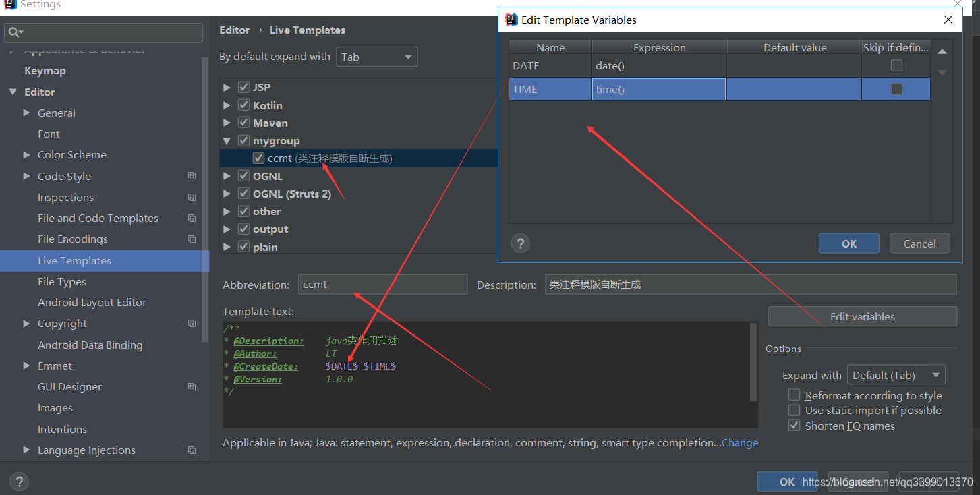The height and width of the screenshot is (495, 980).
Task: Open the By default expand with dropdown
Action: [377, 57]
